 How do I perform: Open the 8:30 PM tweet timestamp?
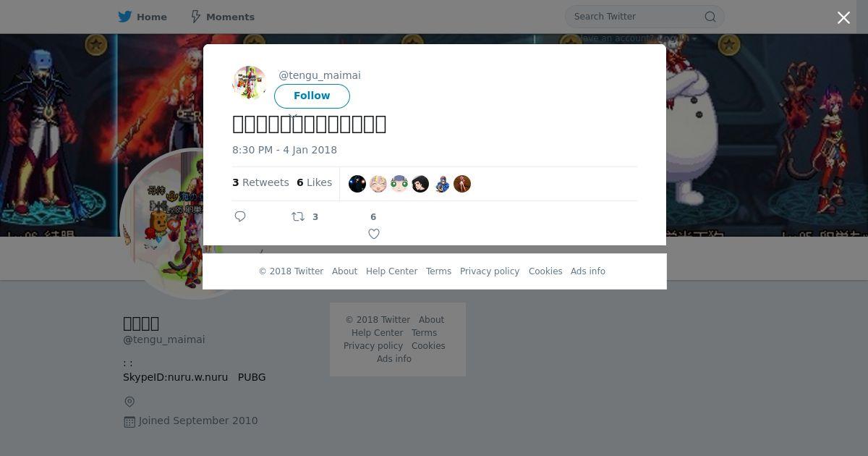pyautogui.click(x=284, y=150)
